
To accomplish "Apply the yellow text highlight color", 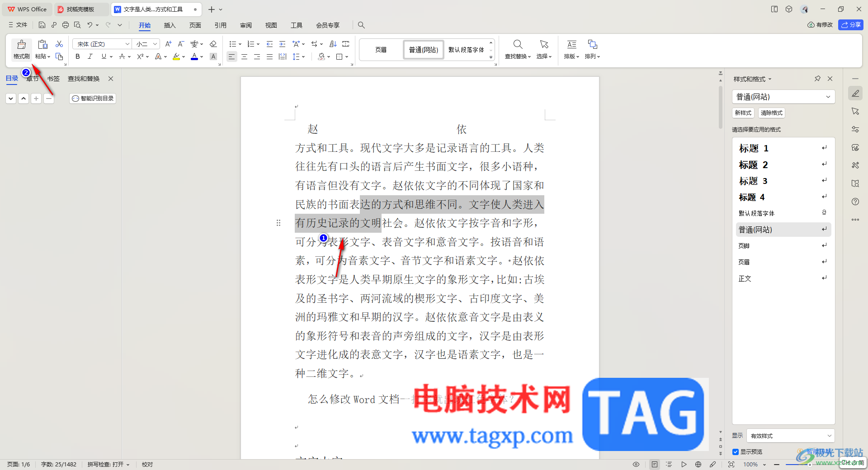I will (176, 56).
